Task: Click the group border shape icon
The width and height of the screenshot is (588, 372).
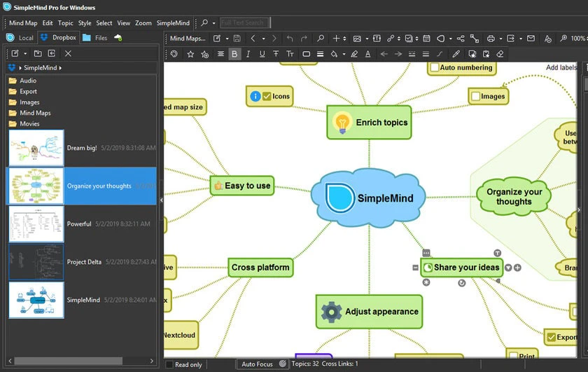Action: pyautogui.click(x=440, y=39)
